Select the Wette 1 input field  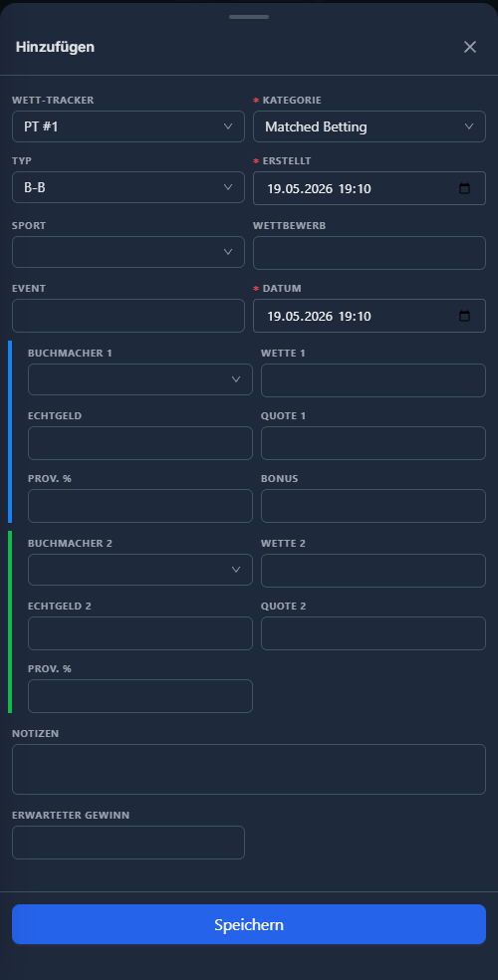click(x=373, y=380)
